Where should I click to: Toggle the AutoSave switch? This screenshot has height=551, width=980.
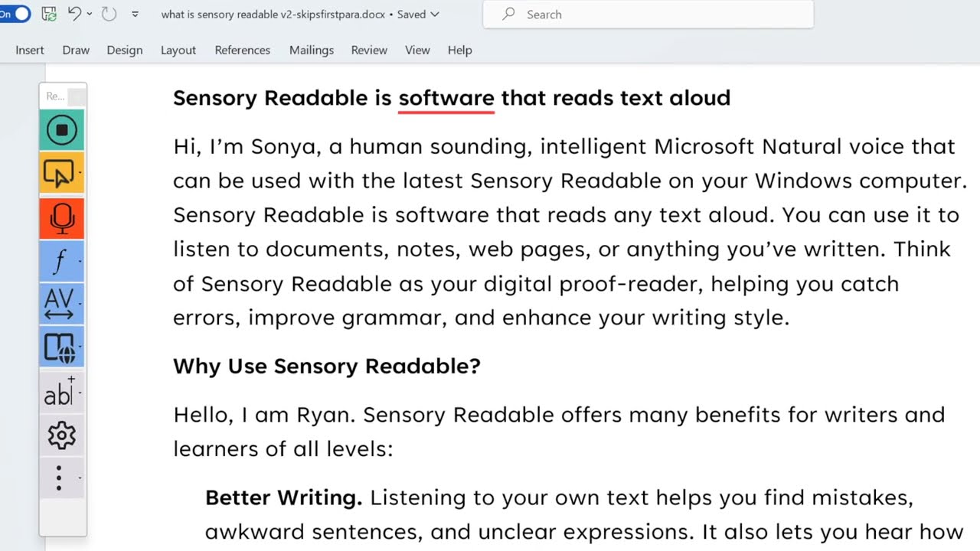[15, 14]
